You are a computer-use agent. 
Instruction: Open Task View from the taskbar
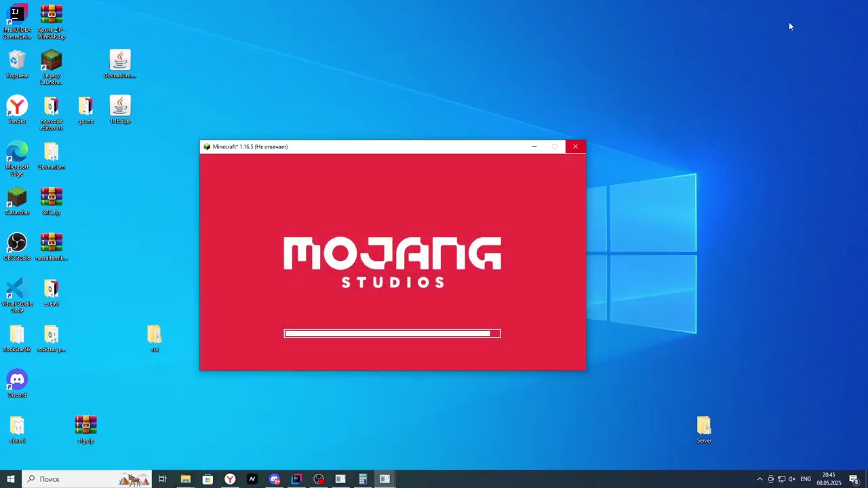pyautogui.click(x=163, y=479)
